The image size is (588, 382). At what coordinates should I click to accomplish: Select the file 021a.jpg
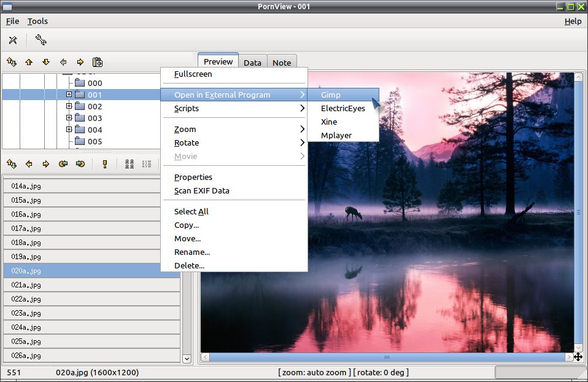pyautogui.click(x=91, y=285)
